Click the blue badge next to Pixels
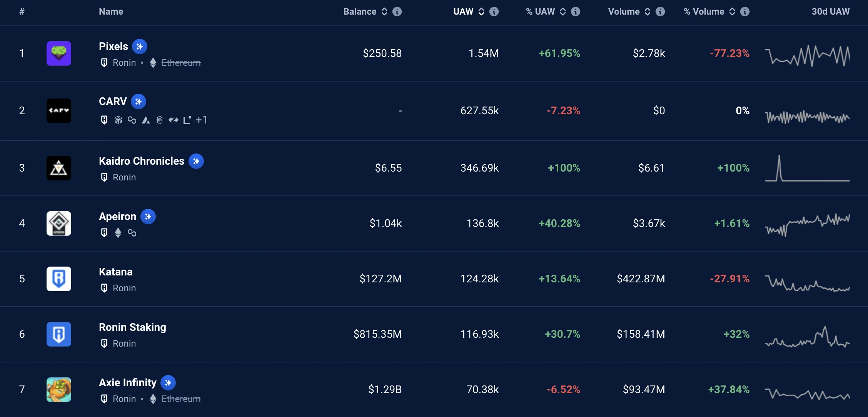Image resolution: width=868 pixels, height=417 pixels. [x=140, y=47]
